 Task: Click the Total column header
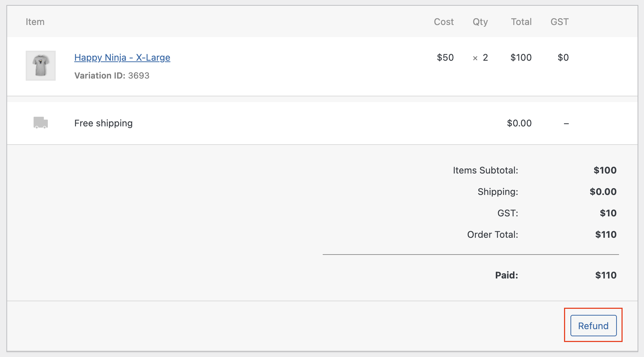(521, 22)
